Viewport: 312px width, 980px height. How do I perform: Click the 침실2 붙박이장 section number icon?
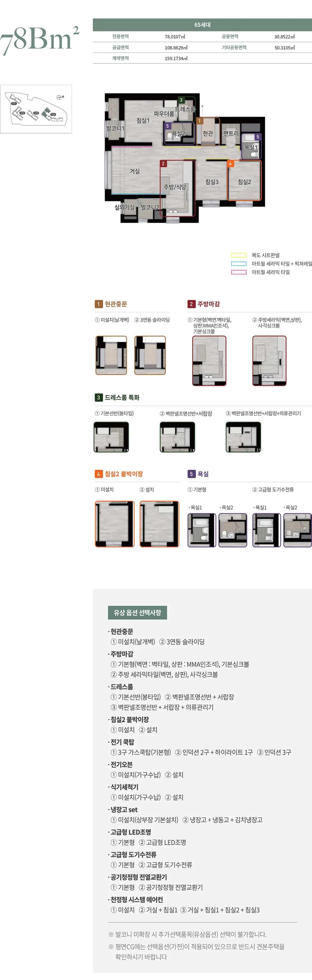coord(99,474)
